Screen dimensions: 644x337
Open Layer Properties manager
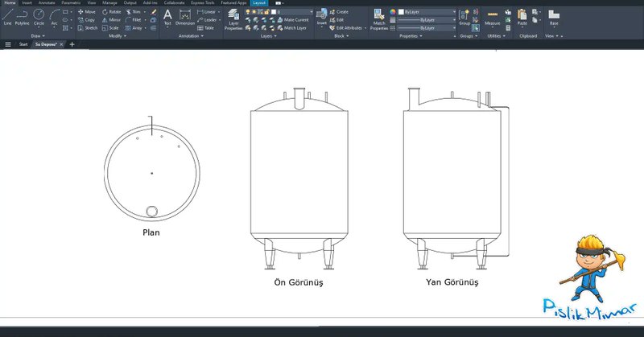pyautogui.click(x=233, y=18)
